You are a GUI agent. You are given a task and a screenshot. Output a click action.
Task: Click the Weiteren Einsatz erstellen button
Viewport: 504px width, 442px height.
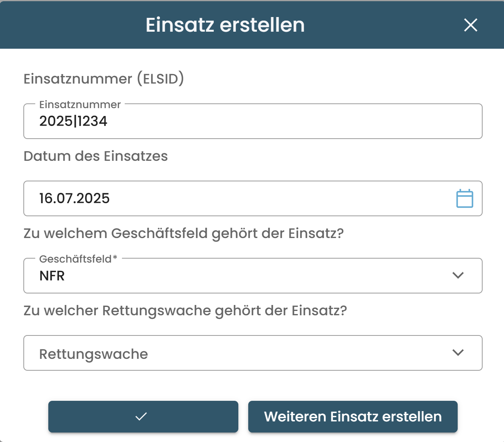tap(352, 416)
